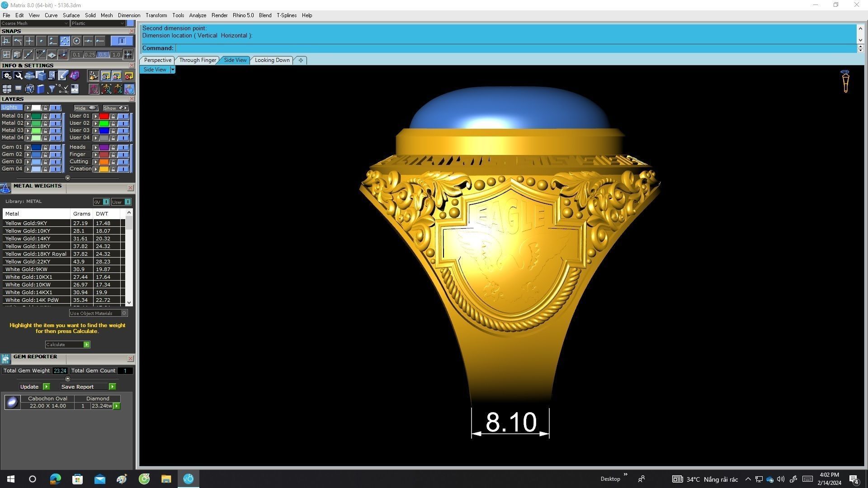Viewport: 868px width, 488px height.
Task: Toggle Metal 01 layer visibility switch
Action: coord(55,116)
